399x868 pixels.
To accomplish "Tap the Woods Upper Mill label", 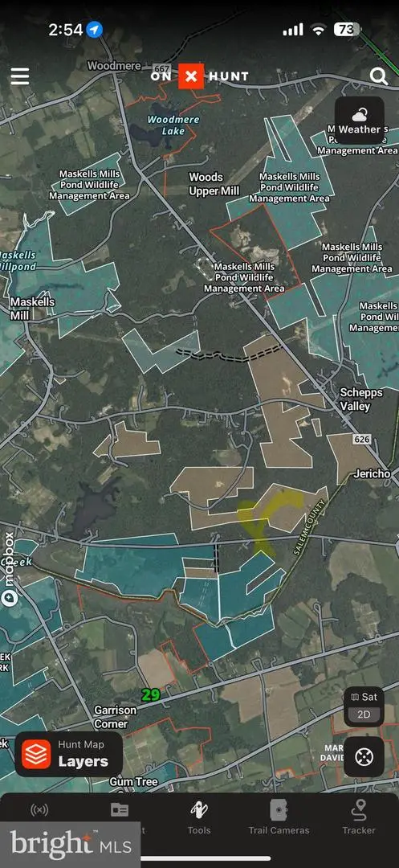I will (x=214, y=184).
